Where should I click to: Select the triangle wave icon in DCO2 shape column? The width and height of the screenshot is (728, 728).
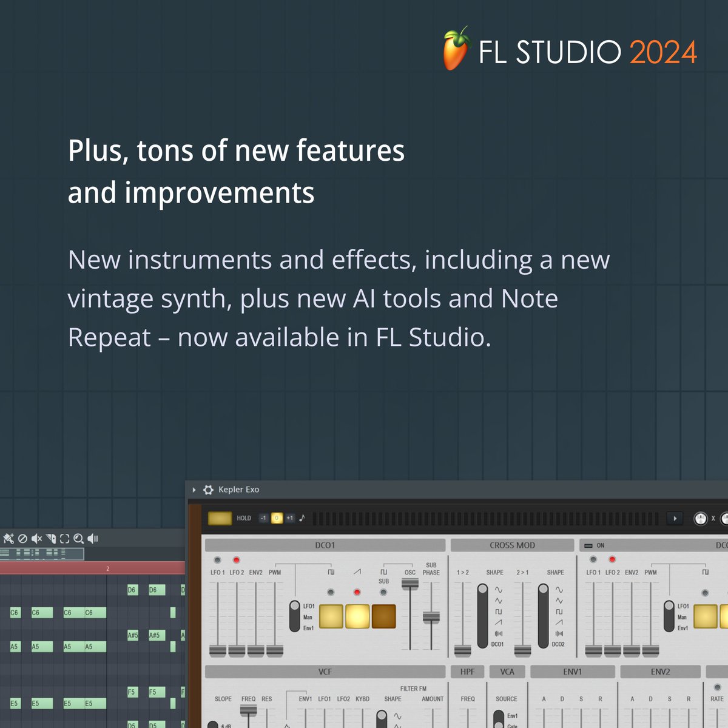(x=559, y=601)
